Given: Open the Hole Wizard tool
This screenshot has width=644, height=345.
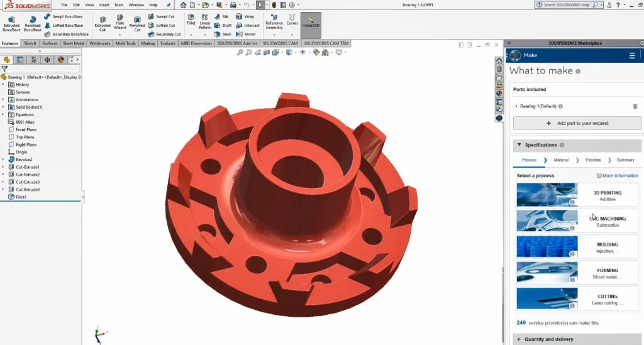Looking at the screenshot, I should tap(119, 23).
